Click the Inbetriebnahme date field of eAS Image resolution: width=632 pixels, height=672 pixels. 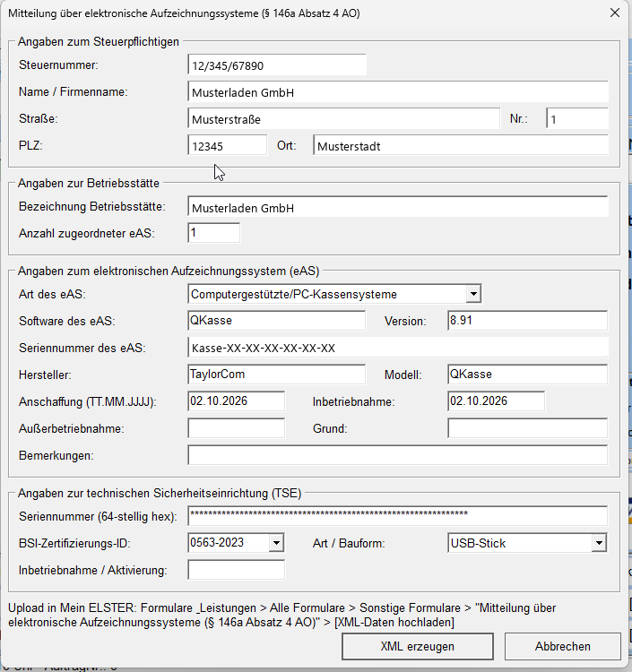click(496, 401)
